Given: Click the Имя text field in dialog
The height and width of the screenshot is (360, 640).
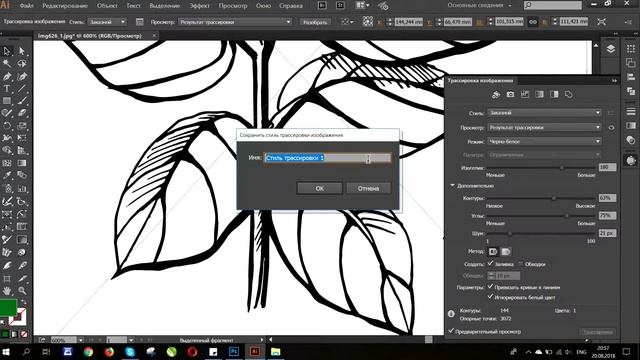Looking at the screenshot, I should [x=327, y=158].
